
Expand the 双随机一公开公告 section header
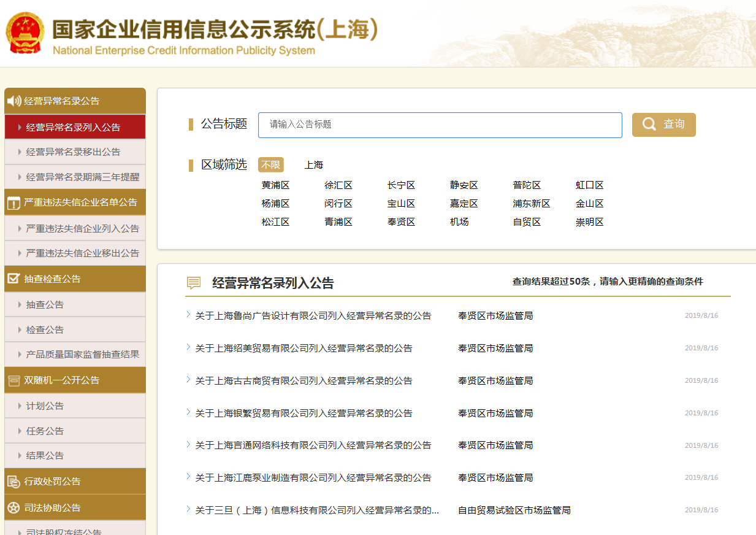(75, 380)
